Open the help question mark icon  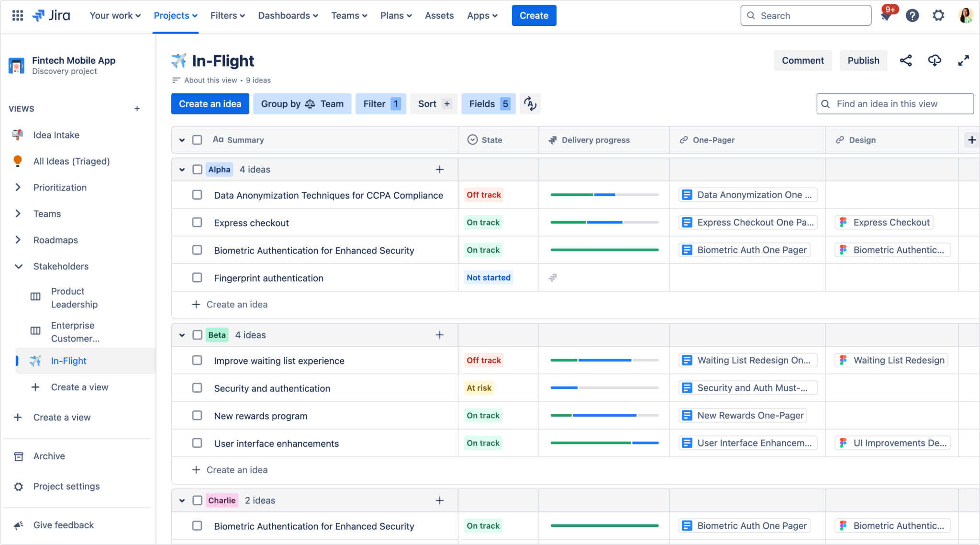point(912,16)
